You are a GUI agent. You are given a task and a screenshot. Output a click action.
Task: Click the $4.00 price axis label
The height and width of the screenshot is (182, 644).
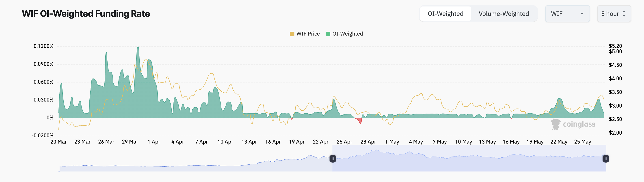(615, 78)
